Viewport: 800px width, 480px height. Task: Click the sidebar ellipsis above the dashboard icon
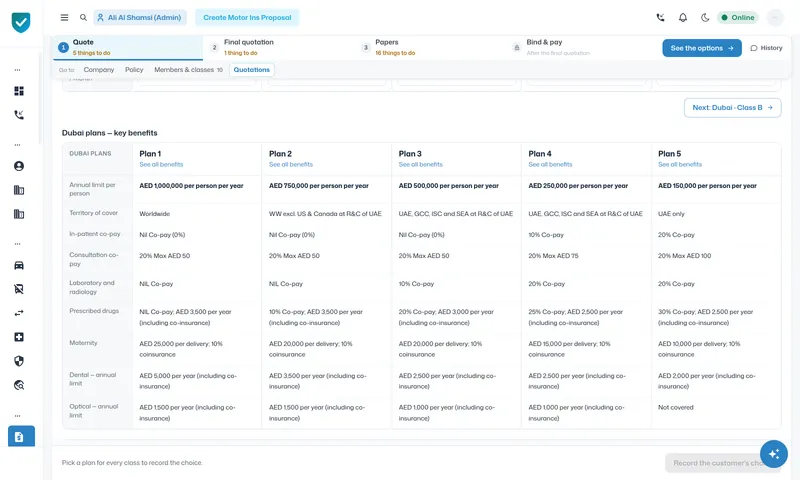pyautogui.click(x=17, y=70)
